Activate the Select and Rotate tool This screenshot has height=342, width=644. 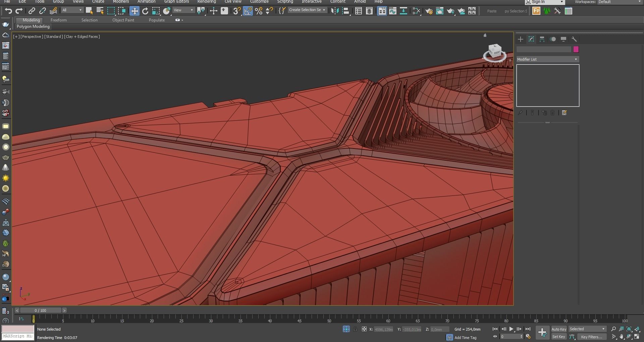coord(145,11)
